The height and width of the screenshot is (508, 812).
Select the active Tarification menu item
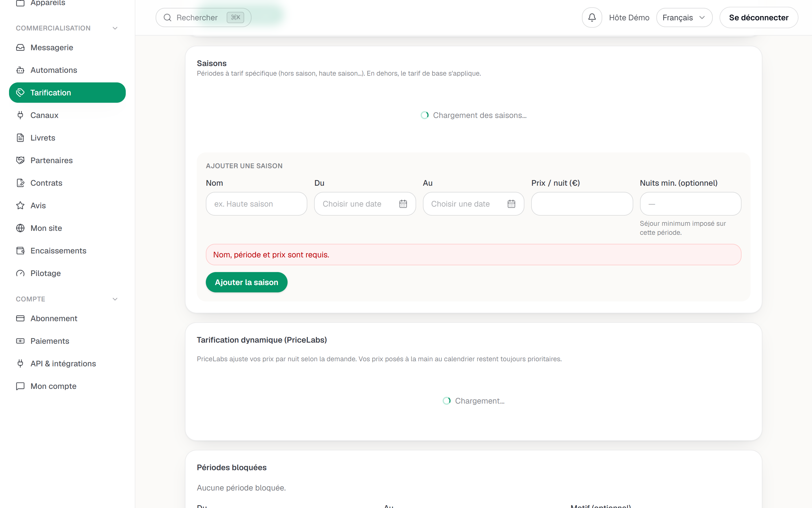point(67,92)
